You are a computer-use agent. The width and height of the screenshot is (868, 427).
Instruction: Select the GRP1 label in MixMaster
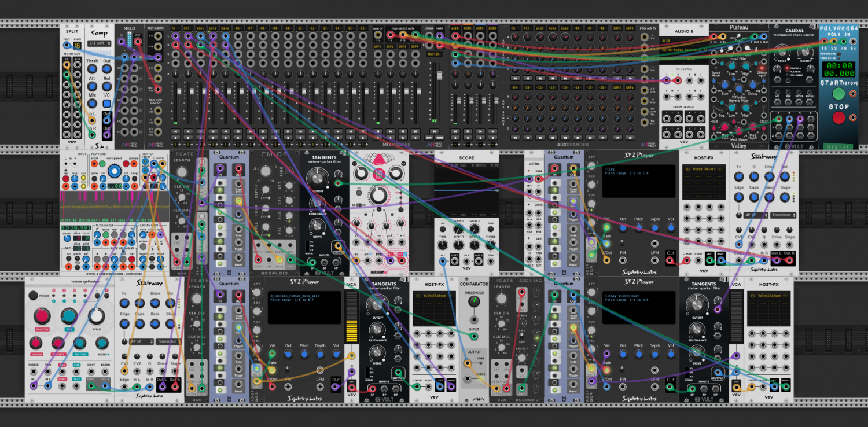pyautogui.click(x=378, y=46)
